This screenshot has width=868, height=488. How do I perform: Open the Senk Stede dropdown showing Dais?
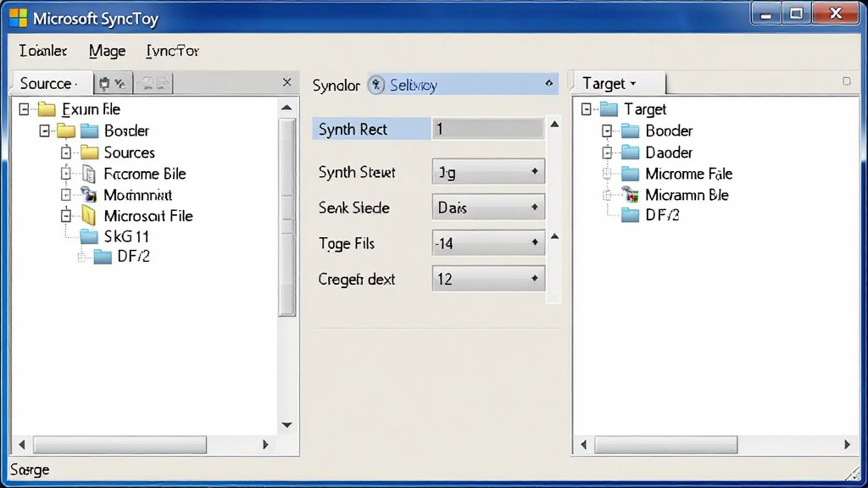coord(488,208)
